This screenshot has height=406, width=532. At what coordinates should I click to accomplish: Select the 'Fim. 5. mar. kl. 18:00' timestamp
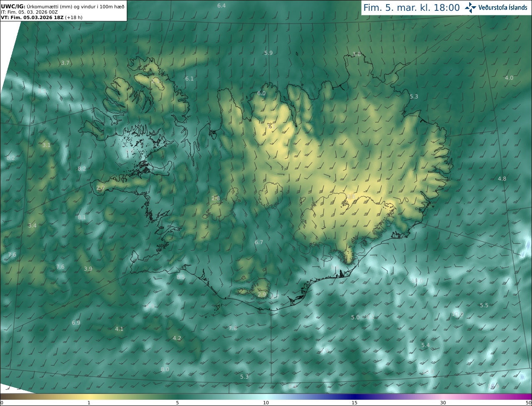click(x=411, y=7)
